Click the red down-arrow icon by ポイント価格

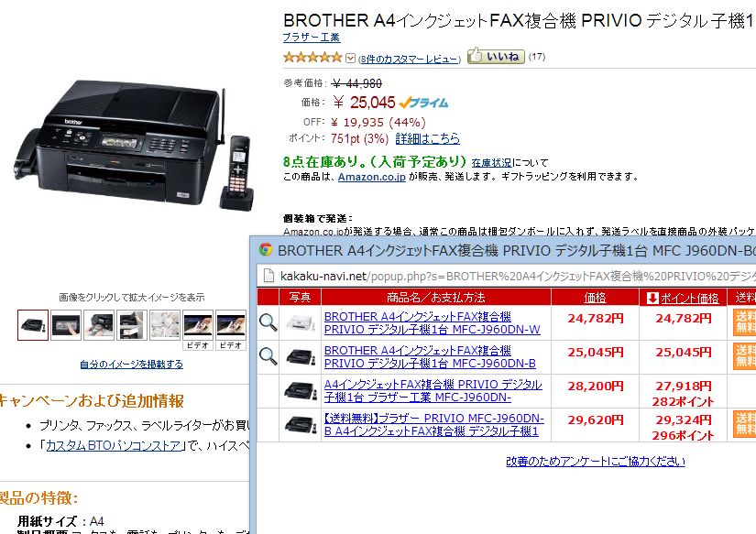(652, 298)
